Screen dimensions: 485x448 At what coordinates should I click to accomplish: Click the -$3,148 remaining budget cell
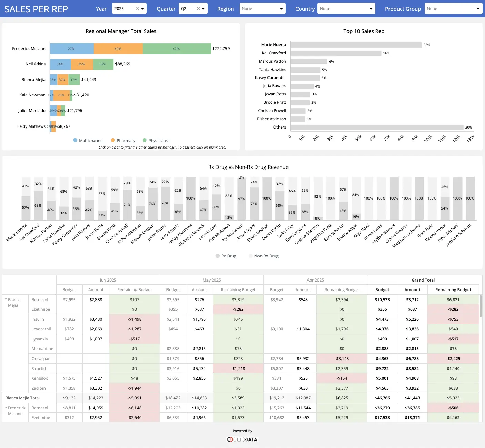[342, 358]
